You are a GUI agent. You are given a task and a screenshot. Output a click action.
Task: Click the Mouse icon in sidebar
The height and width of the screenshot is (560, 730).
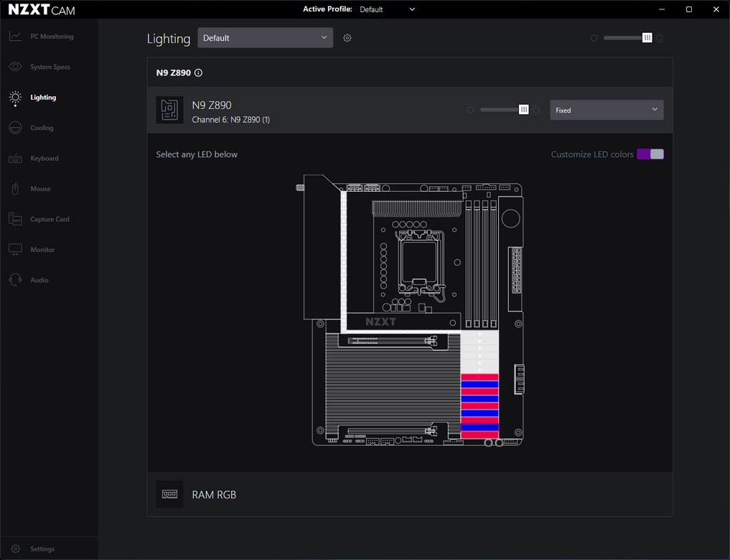coord(15,189)
